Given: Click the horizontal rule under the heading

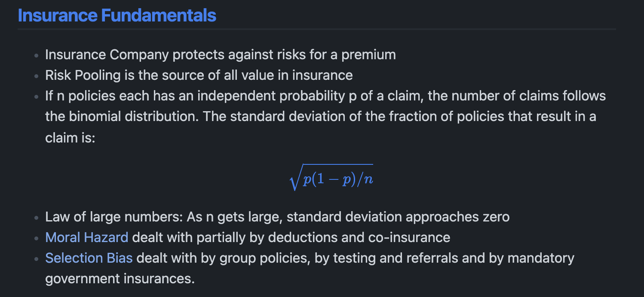Looking at the screenshot, I should tap(316, 29).
